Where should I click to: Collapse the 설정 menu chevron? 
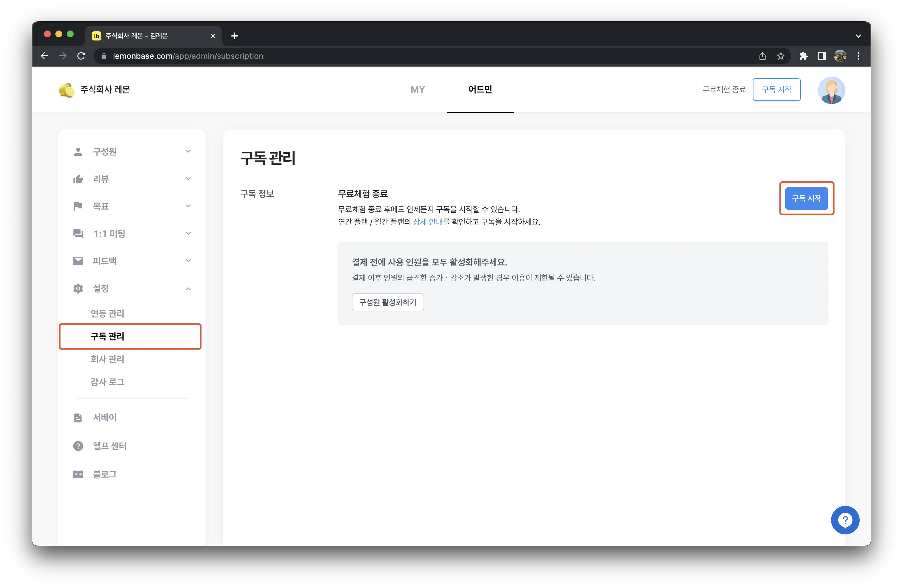tap(188, 289)
